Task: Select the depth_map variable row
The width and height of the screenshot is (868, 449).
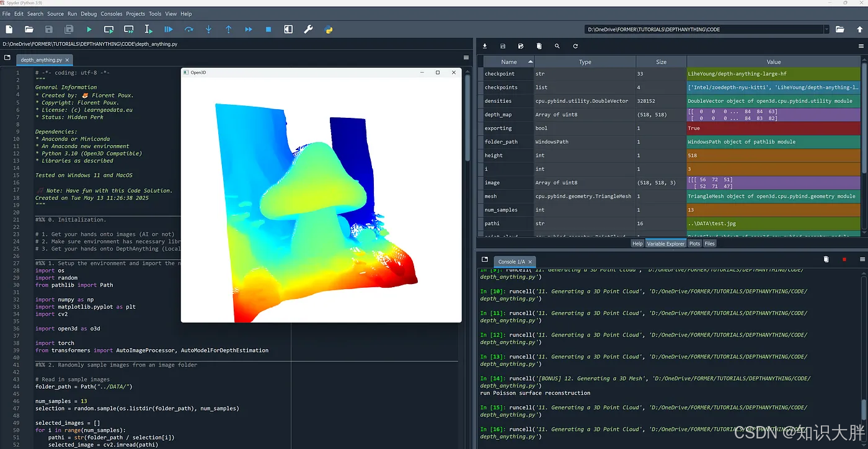Action: pos(508,115)
